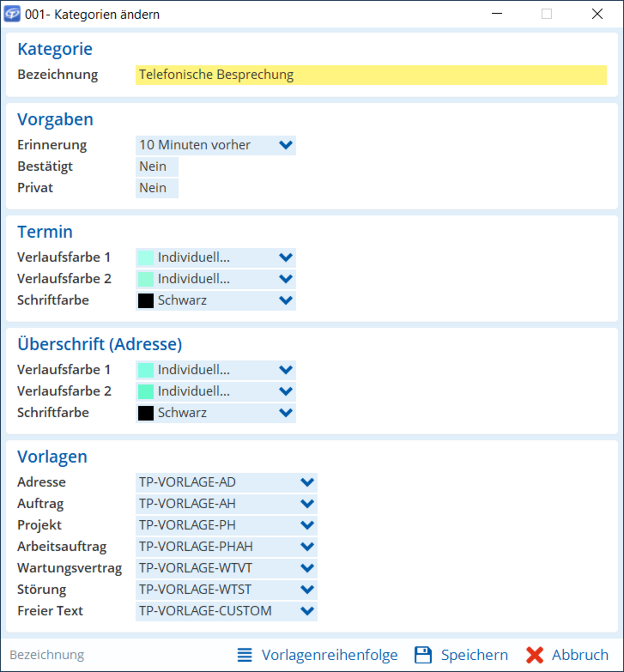Open Vorlagenreihenfolge settings
Image resolution: width=624 pixels, height=672 pixels.
pyautogui.click(x=329, y=655)
